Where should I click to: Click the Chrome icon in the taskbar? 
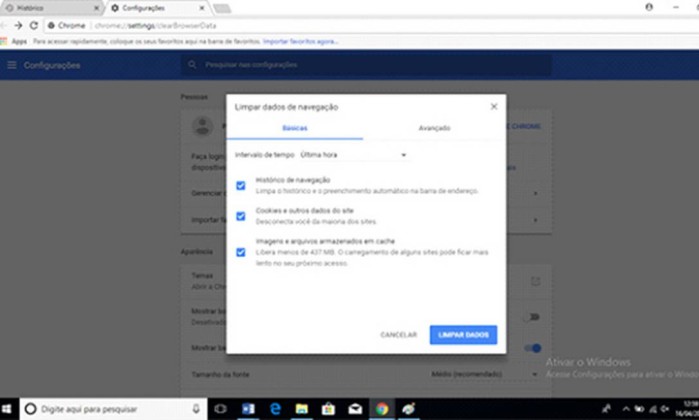coord(381,409)
